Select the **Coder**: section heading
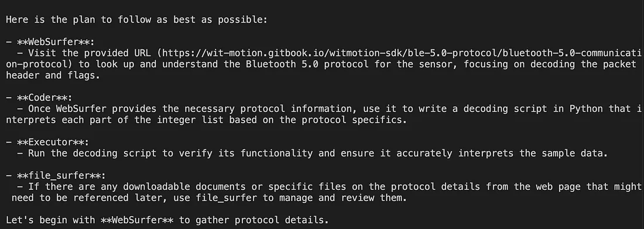644x229 pixels. tap(44, 98)
